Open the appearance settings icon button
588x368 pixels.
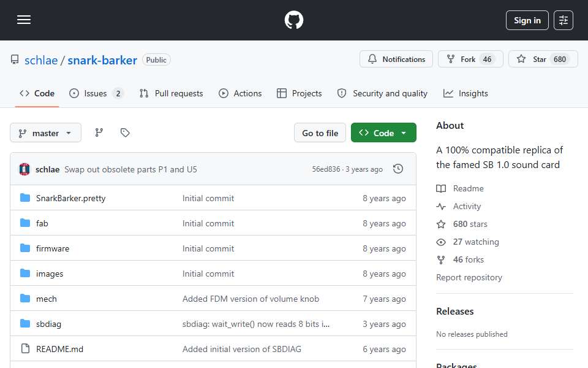click(563, 20)
